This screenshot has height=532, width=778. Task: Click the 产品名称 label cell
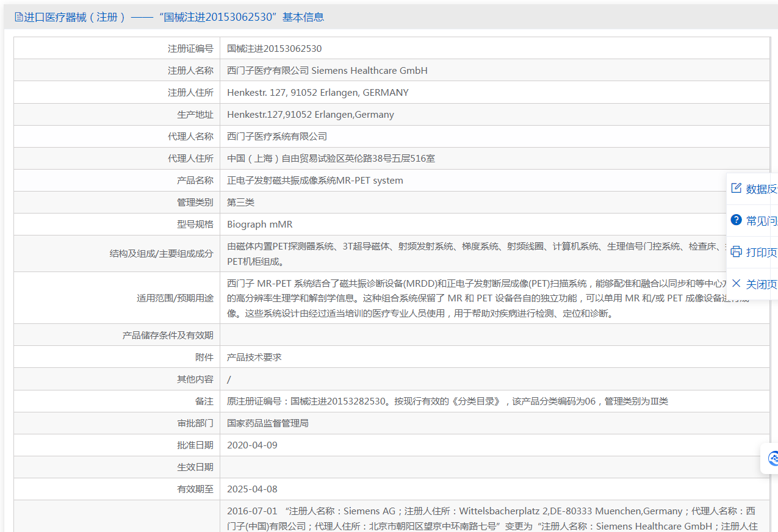click(117, 180)
